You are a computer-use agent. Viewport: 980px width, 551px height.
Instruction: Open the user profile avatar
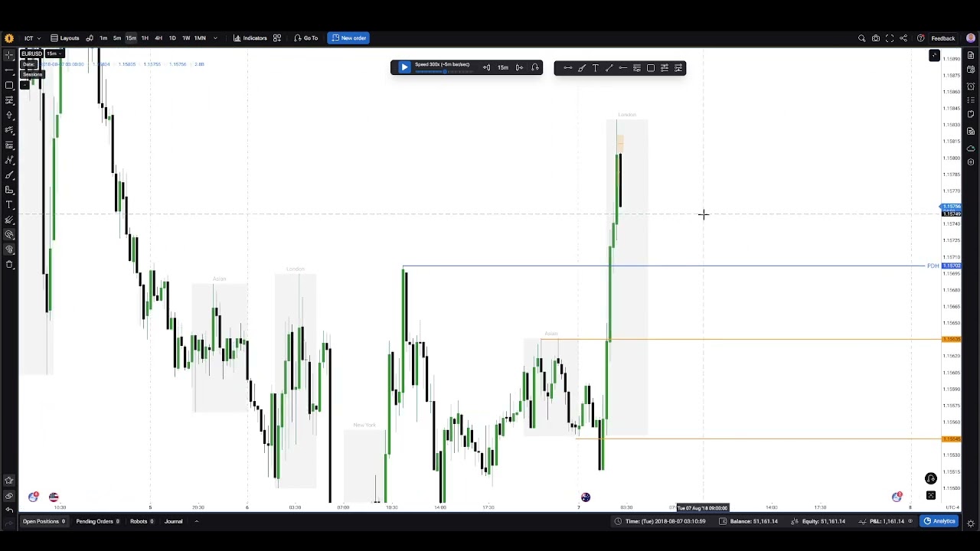click(971, 38)
